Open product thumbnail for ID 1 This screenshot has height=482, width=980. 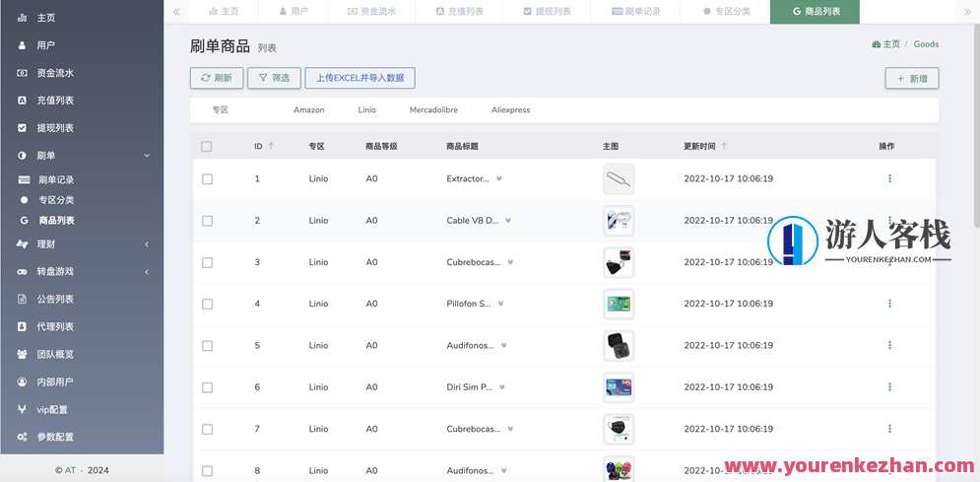[x=619, y=178]
